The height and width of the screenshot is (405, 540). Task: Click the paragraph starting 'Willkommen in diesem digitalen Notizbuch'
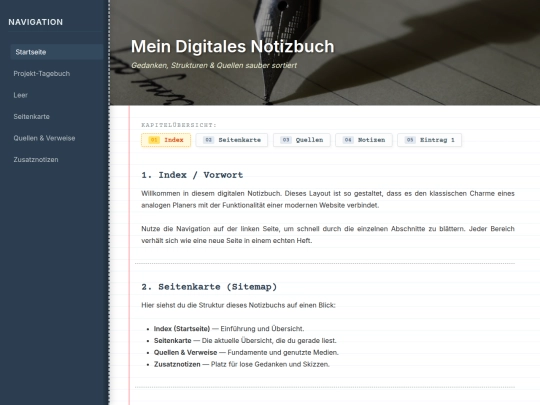(x=328, y=199)
